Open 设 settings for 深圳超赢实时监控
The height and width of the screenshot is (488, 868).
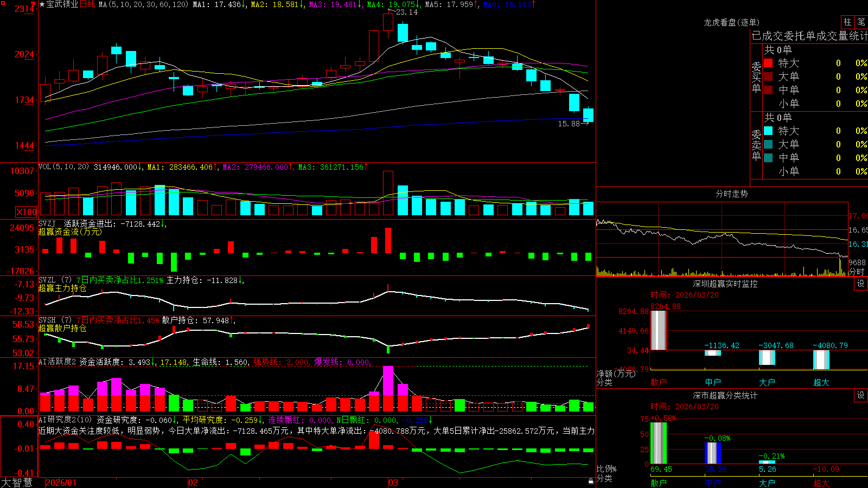coord(861,284)
